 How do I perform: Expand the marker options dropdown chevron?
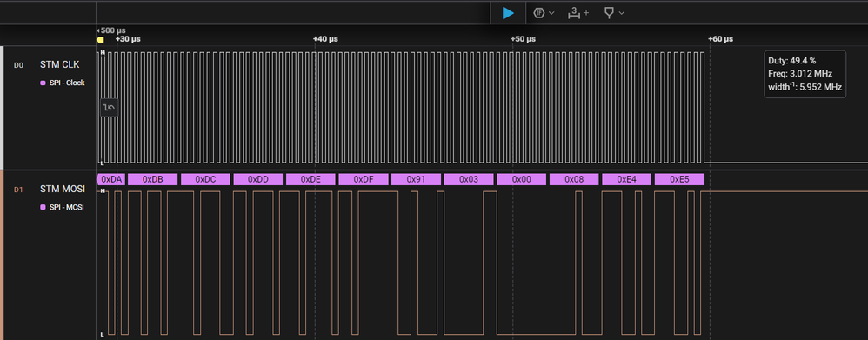coord(621,13)
